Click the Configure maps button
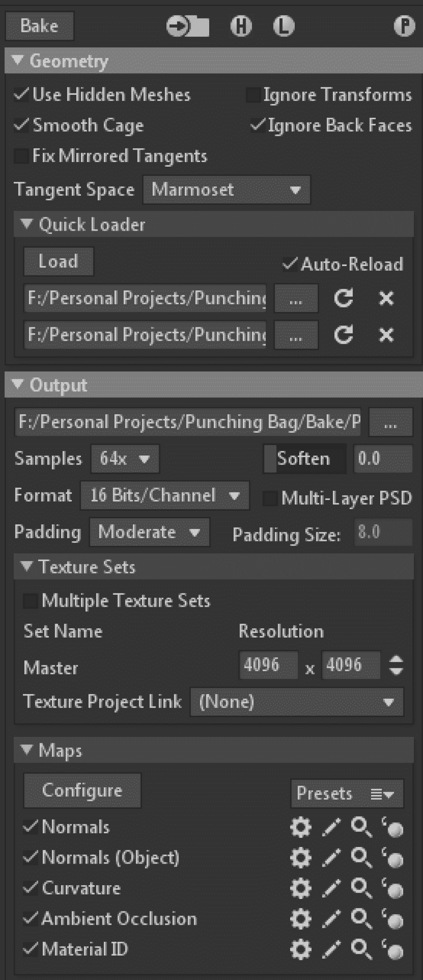423x980 pixels. click(x=82, y=790)
